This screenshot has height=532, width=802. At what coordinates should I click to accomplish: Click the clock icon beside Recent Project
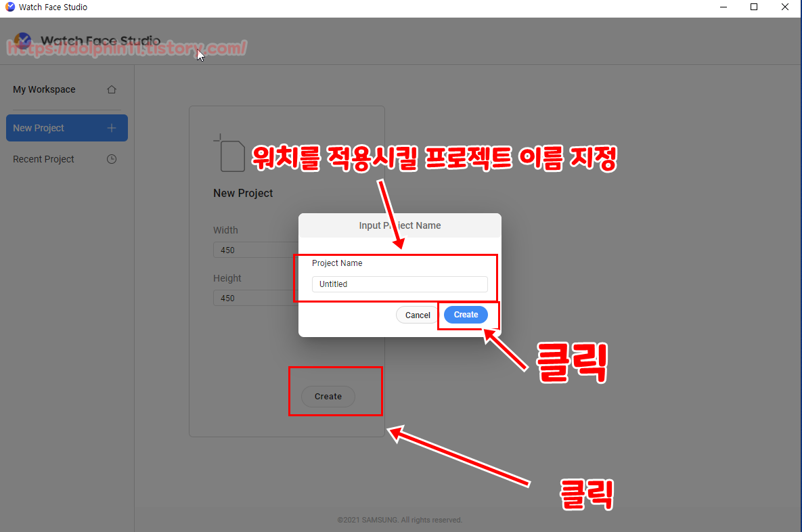pos(112,159)
